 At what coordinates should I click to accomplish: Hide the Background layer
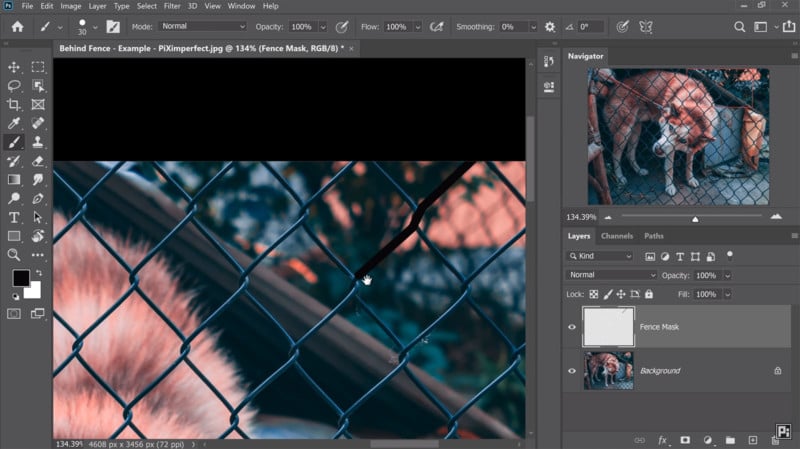tap(572, 371)
